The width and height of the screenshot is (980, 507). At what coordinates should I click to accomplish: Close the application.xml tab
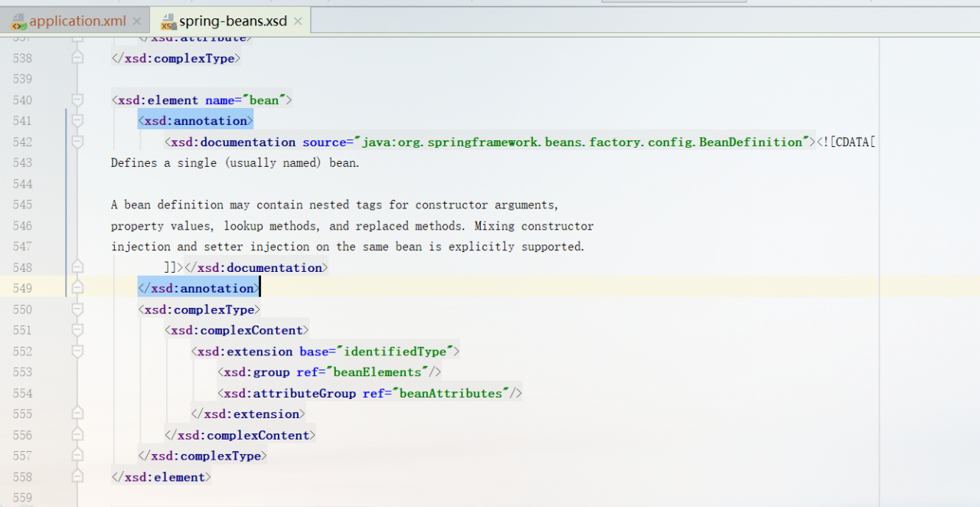137,21
